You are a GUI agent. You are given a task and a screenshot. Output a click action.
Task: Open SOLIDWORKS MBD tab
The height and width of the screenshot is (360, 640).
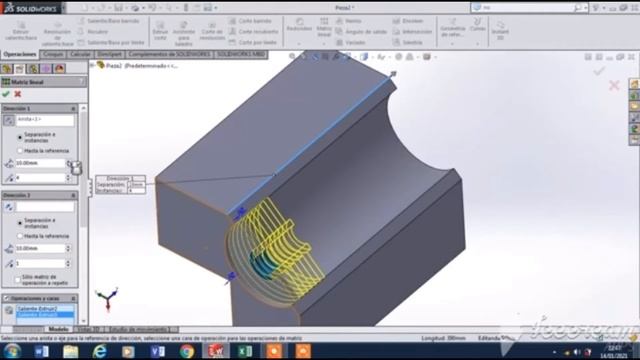[x=241, y=54]
